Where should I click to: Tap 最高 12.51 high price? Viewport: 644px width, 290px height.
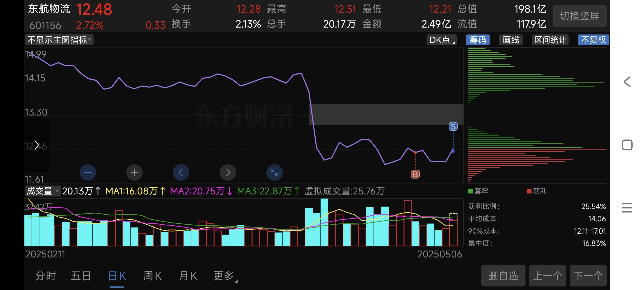click(x=345, y=9)
